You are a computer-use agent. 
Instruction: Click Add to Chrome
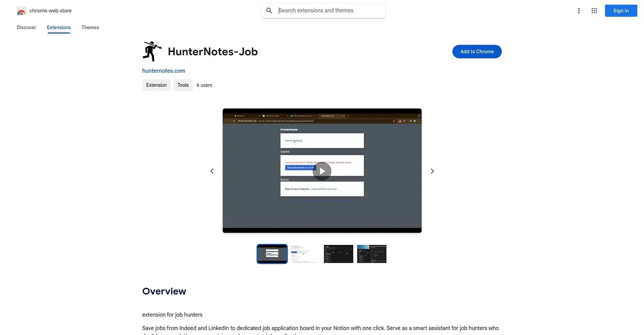(477, 51)
